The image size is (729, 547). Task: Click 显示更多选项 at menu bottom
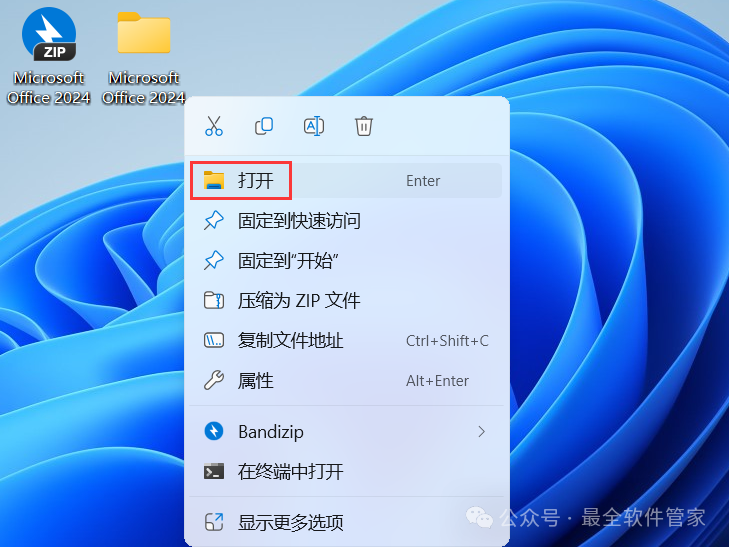point(346,522)
